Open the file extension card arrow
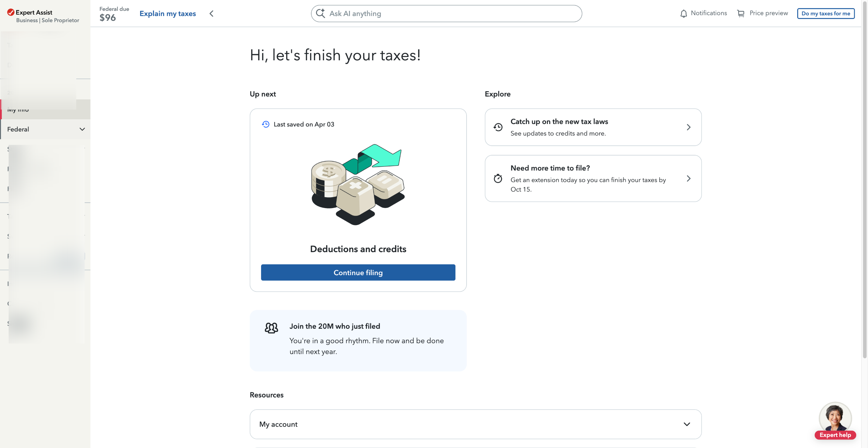Screen dimensions: 868x448 (688, 178)
